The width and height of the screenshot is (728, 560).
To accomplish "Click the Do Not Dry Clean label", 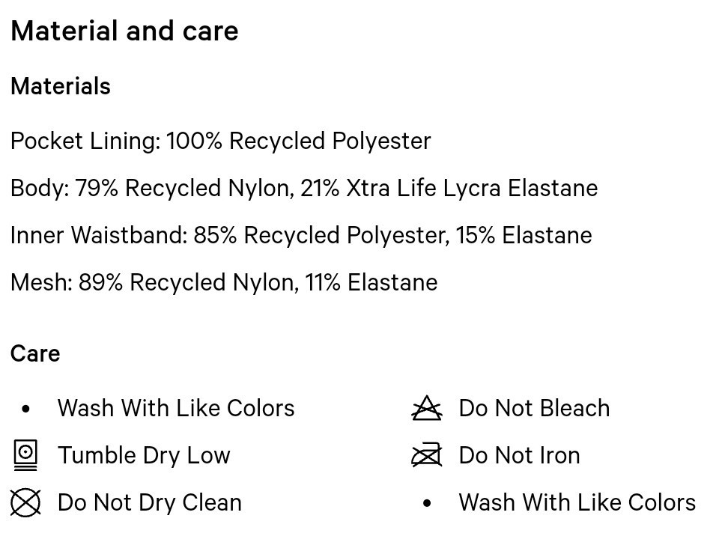I will point(150,503).
